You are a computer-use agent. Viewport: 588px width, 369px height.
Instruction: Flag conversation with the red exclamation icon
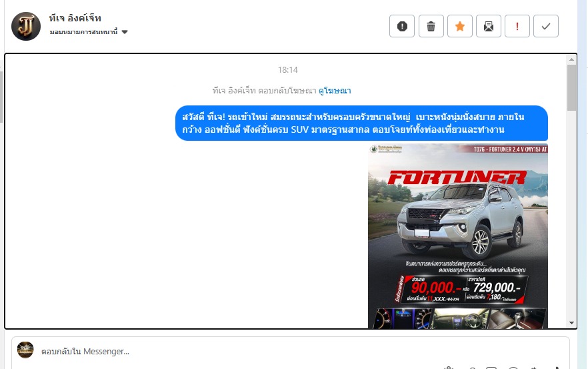[517, 26]
